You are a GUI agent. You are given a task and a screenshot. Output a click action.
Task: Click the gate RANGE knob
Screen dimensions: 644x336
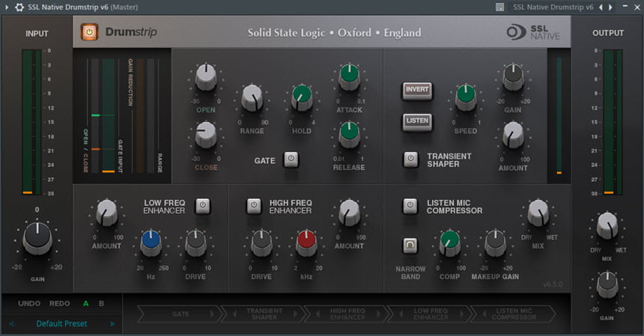tap(252, 97)
